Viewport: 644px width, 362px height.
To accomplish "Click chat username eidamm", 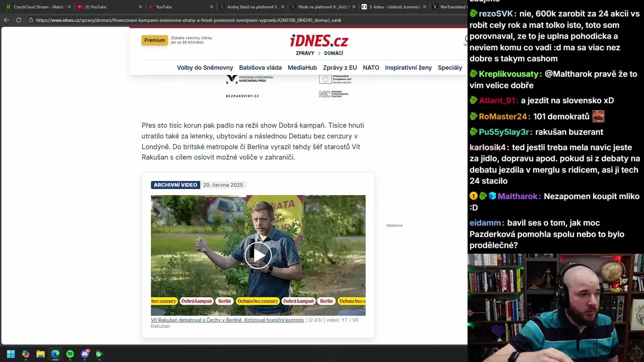I will pos(486,223).
